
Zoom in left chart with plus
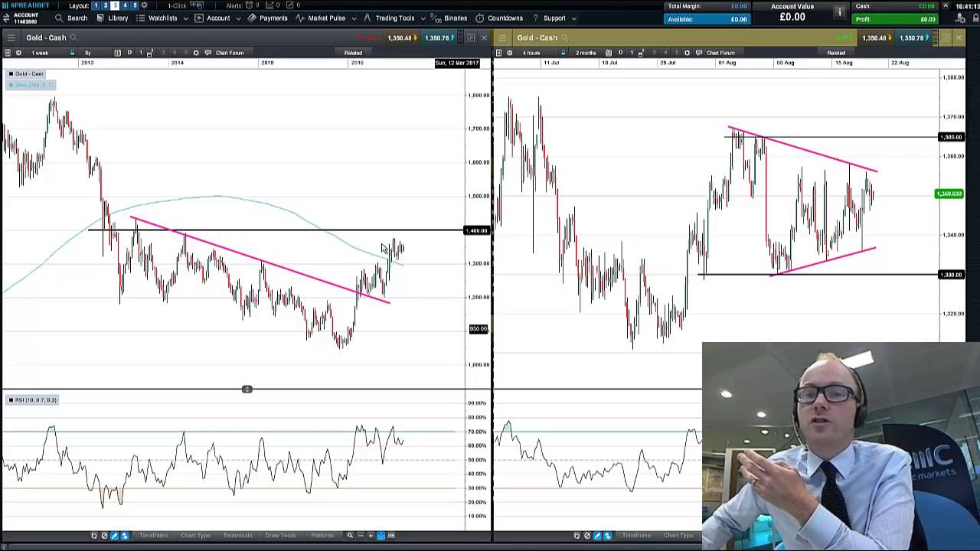tap(371, 536)
